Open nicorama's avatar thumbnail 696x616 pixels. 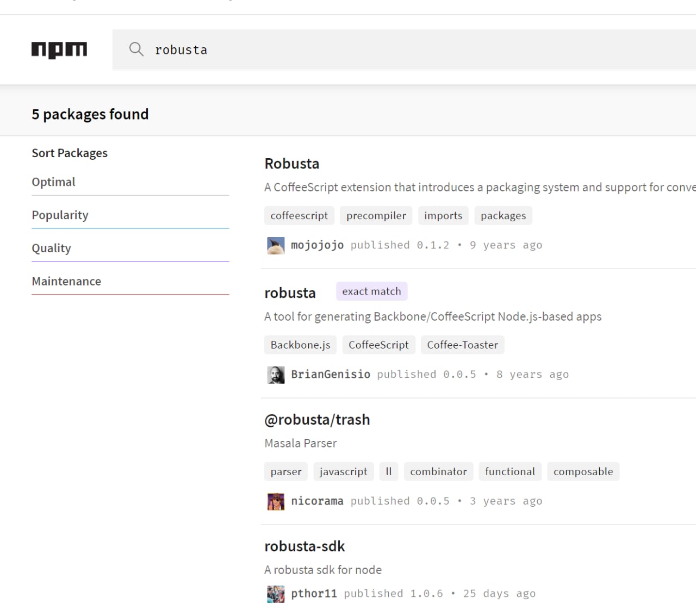(276, 502)
